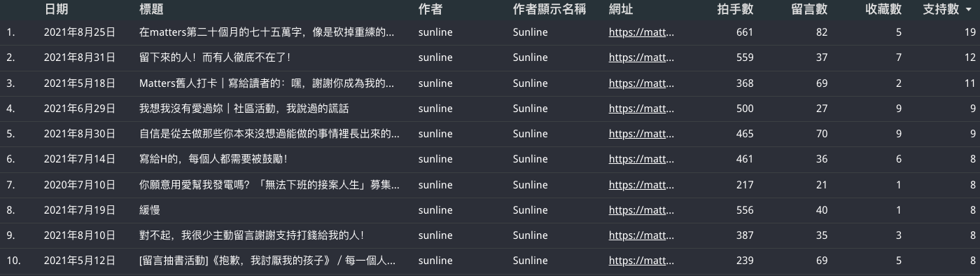Open the link for Matters舊人打卡 row
980x276 pixels.
coord(641,83)
